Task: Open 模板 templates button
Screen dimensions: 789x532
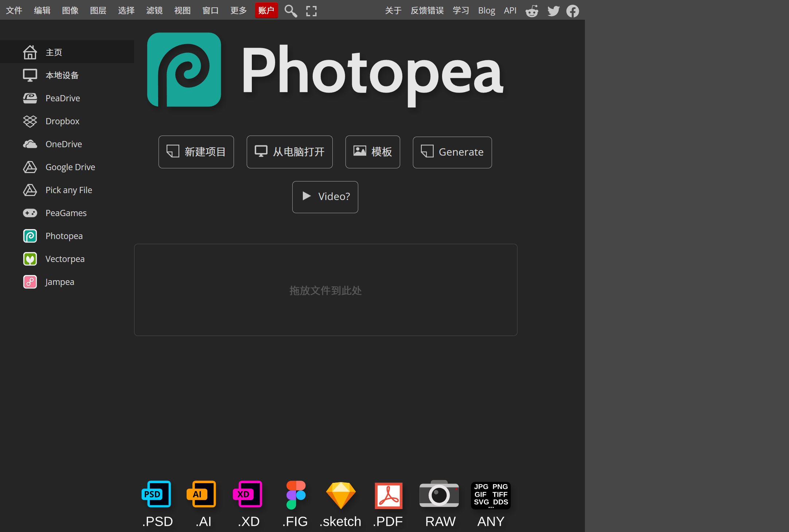Action: pyautogui.click(x=373, y=152)
